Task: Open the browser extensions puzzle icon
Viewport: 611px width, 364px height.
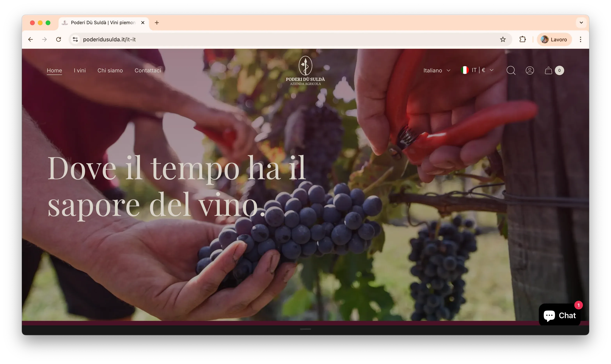Action: coord(523,39)
